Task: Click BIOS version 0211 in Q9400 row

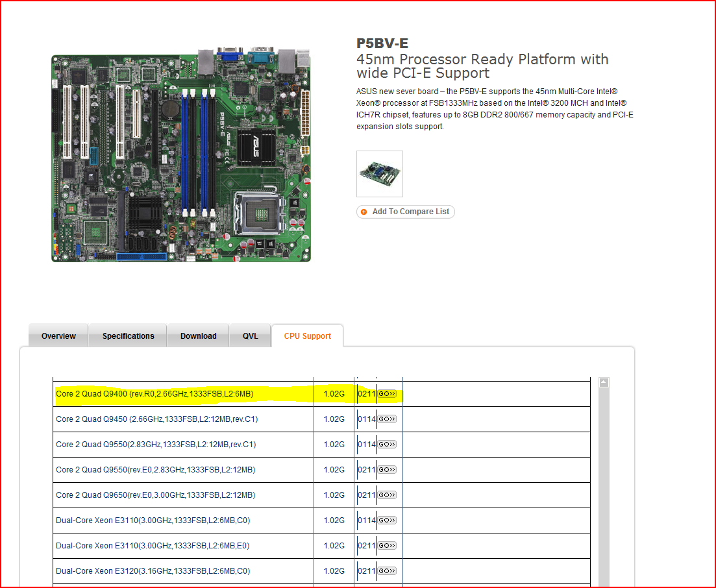Action: point(367,394)
